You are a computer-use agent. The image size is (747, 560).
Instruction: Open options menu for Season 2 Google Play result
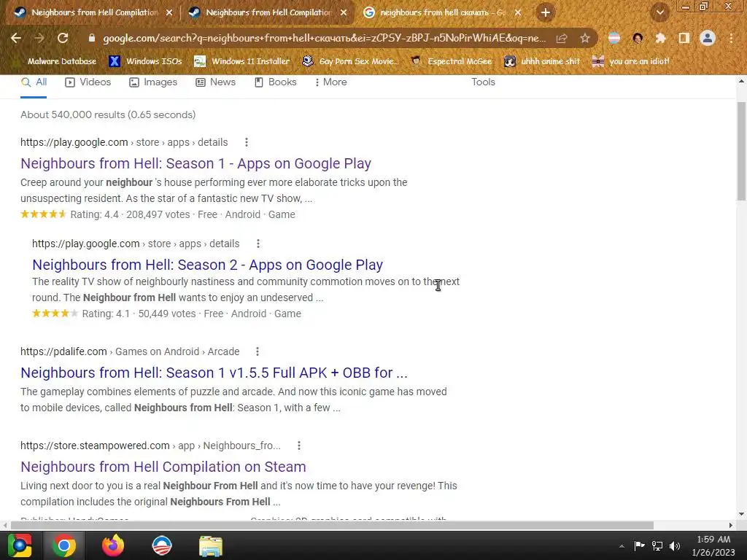click(x=258, y=244)
